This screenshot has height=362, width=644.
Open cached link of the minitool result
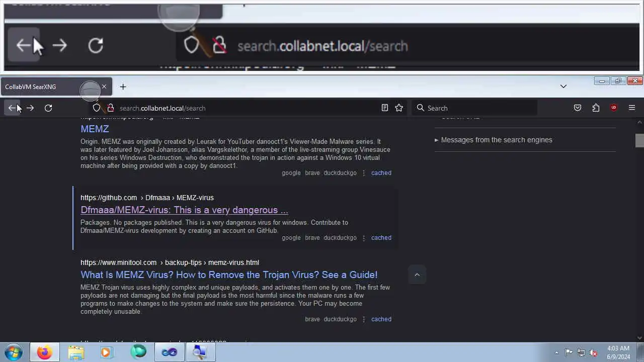pos(381,319)
